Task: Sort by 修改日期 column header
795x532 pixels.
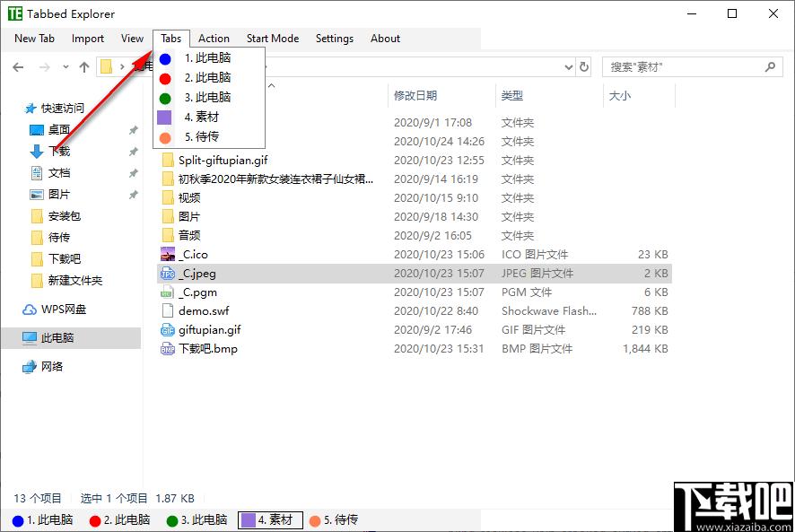Action: pos(415,95)
